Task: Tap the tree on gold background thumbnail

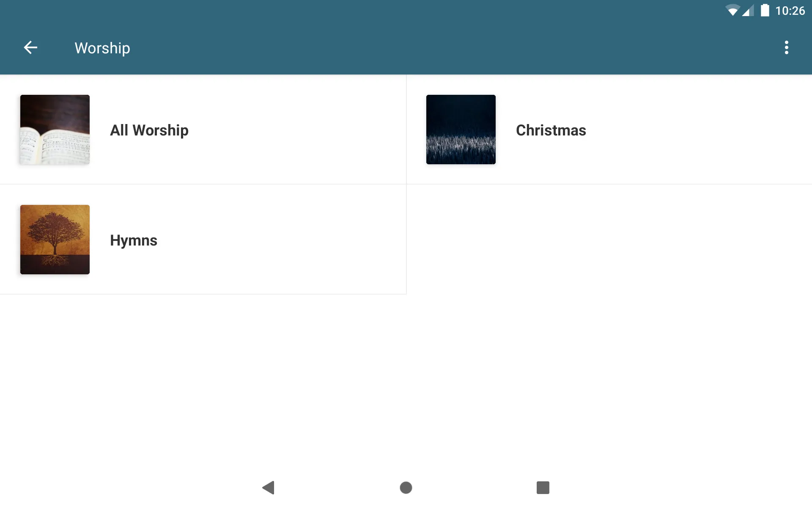Action: point(55,239)
